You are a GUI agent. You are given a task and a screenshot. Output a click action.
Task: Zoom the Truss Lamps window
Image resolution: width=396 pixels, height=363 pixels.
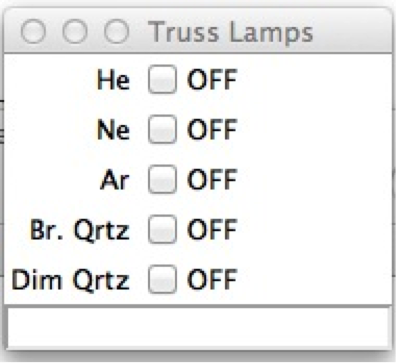click(116, 31)
